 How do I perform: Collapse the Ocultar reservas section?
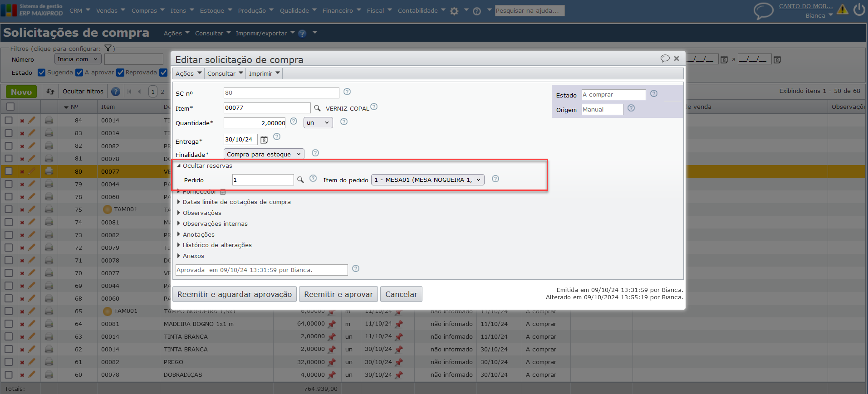point(205,165)
